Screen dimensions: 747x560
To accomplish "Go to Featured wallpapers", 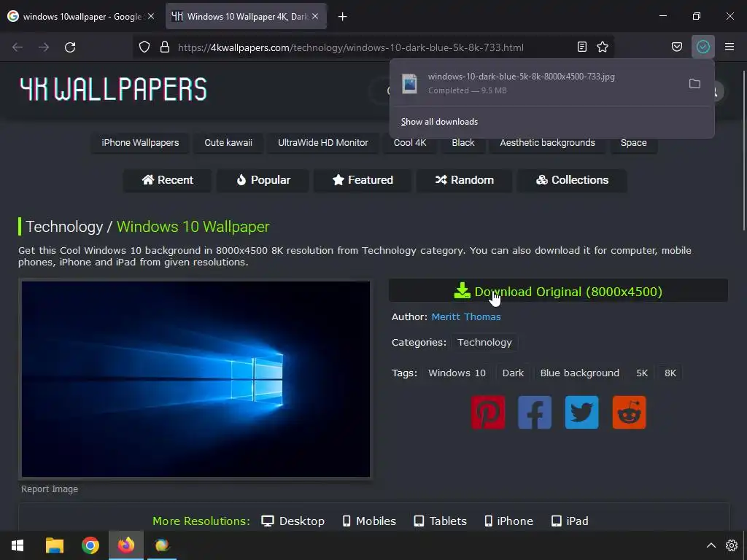I will [x=363, y=181].
